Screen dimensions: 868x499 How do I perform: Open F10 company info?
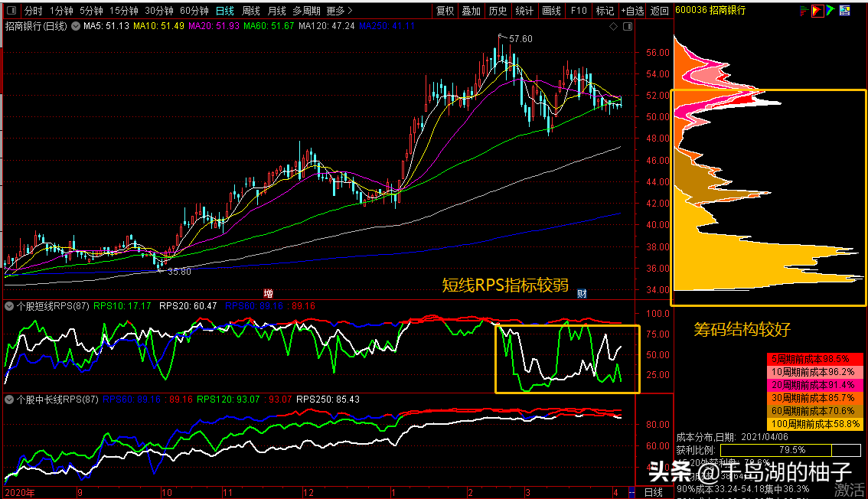(579, 11)
